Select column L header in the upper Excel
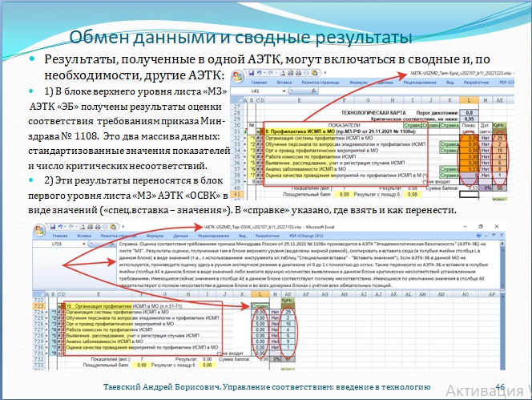The height and width of the screenshot is (400, 532). 469,100
